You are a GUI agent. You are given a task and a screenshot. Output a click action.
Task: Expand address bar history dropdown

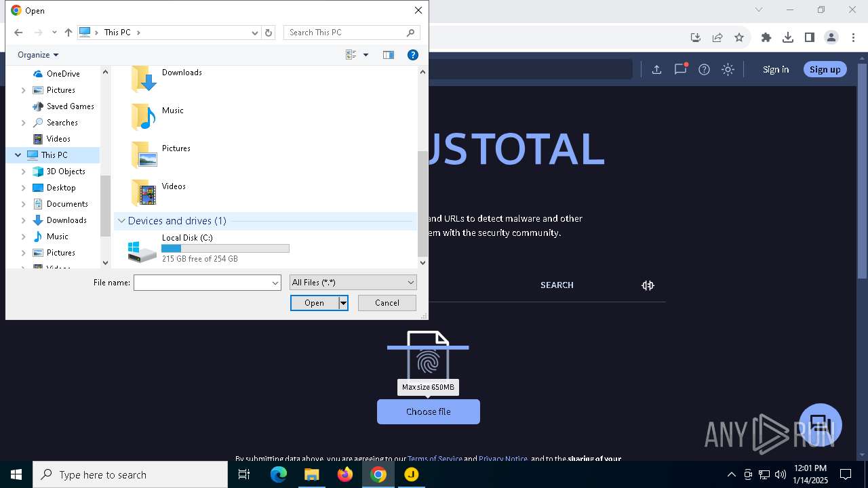pos(255,33)
